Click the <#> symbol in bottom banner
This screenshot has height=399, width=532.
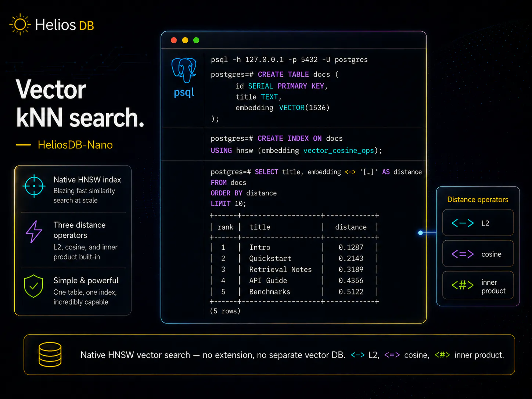coord(442,355)
